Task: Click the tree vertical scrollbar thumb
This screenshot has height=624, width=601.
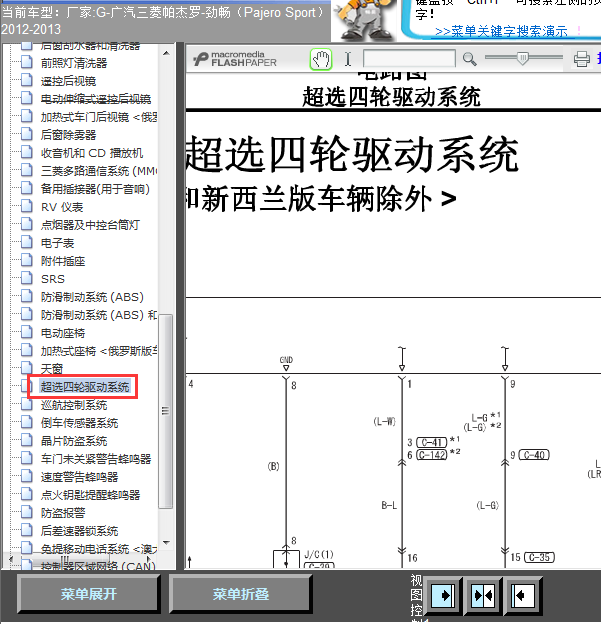Action: point(166,411)
